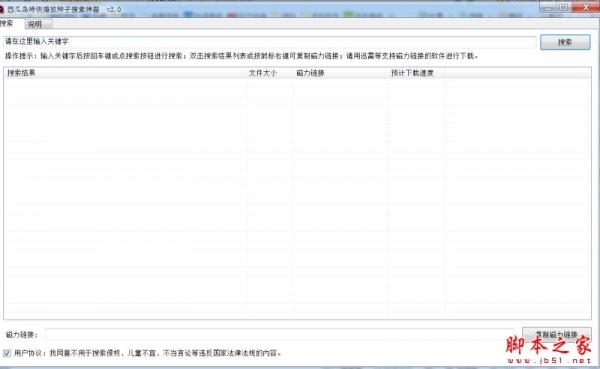Click the 磁力链接 text field
The width and height of the screenshot is (600, 369).
coord(280,334)
